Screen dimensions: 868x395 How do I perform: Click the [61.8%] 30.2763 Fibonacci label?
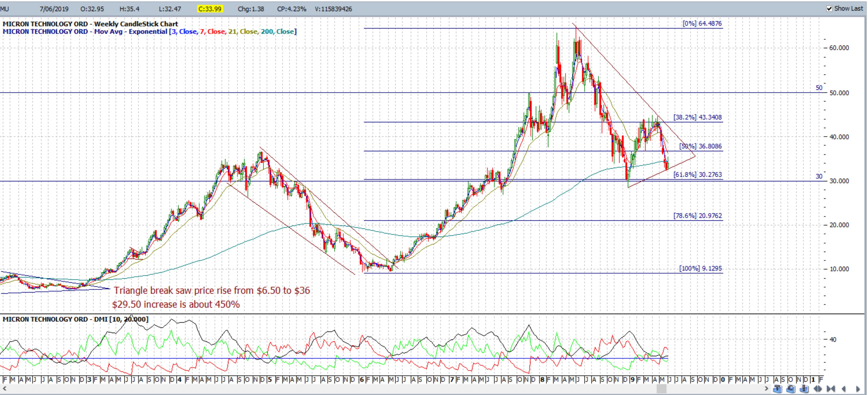click(x=697, y=175)
